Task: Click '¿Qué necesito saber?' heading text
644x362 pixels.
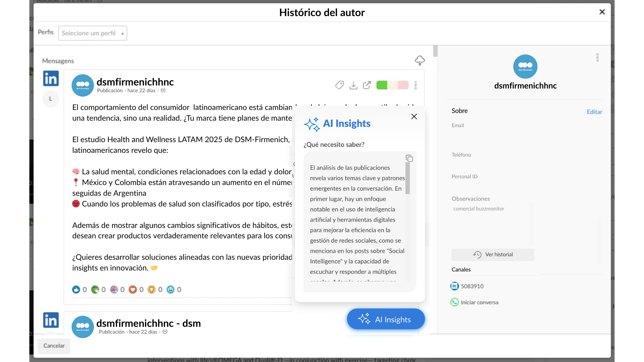Action: [x=334, y=144]
